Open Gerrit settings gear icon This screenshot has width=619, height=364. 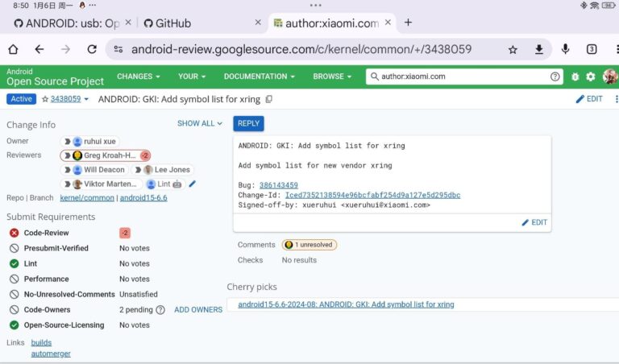(591, 77)
